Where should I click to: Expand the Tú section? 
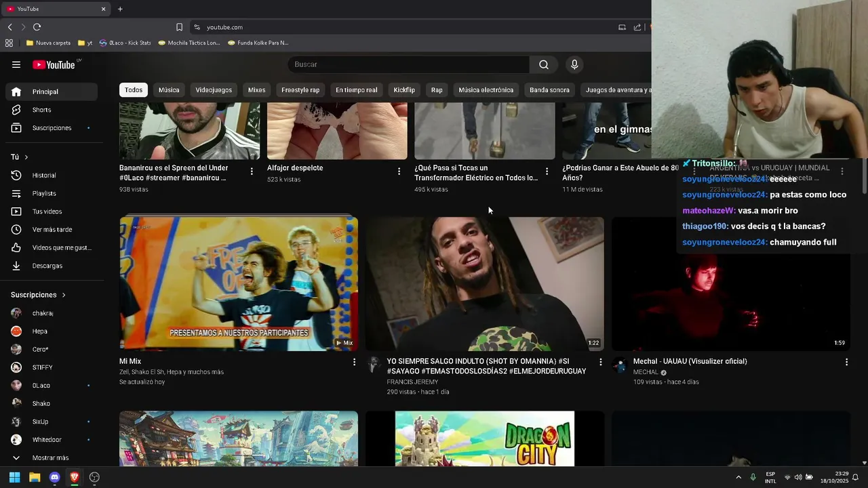coord(20,157)
